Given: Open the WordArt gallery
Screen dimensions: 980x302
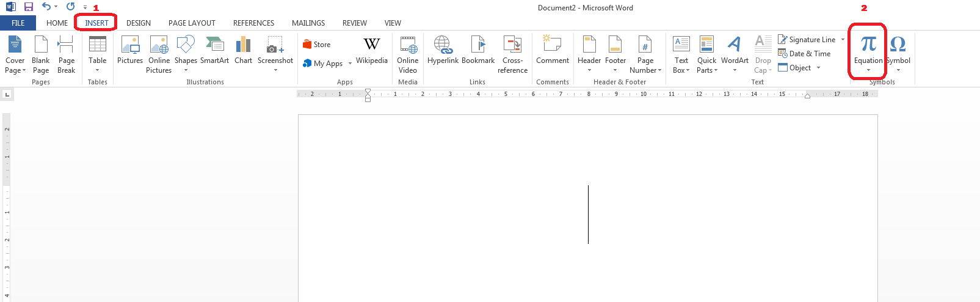Looking at the screenshot, I should click(x=735, y=54).
